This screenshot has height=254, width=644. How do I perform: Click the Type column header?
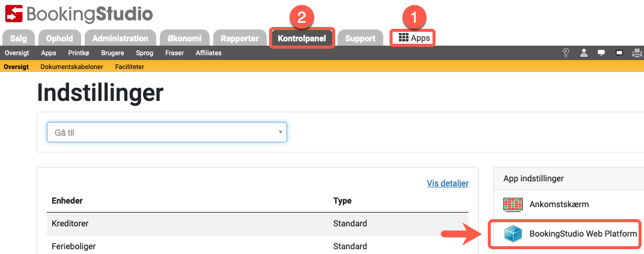tap(342, 201)
